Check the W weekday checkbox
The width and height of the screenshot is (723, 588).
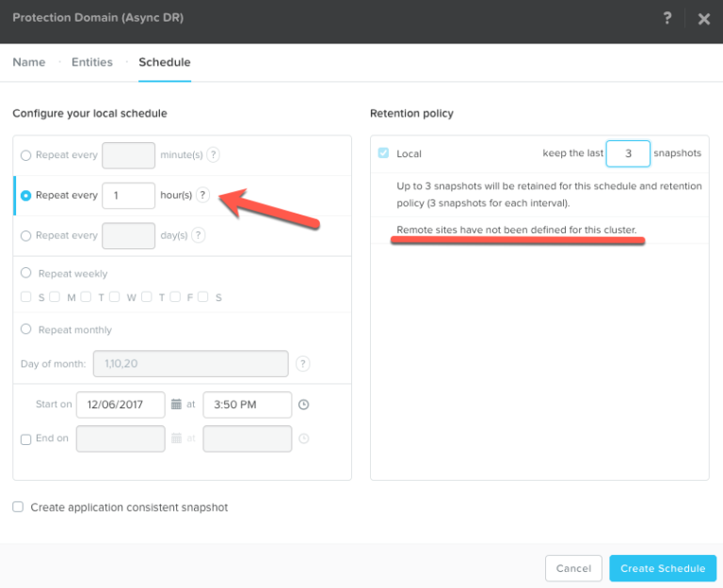pos(114,296)
